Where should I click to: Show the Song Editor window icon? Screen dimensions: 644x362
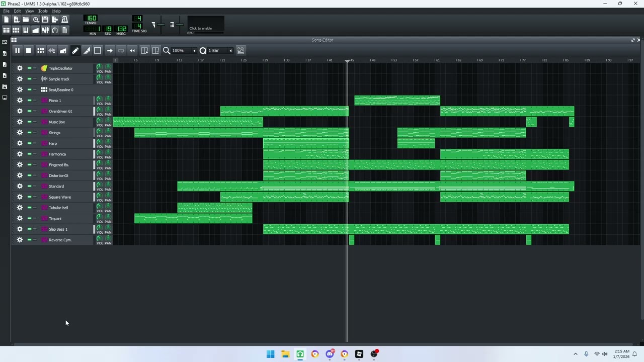tap(6, 30)
